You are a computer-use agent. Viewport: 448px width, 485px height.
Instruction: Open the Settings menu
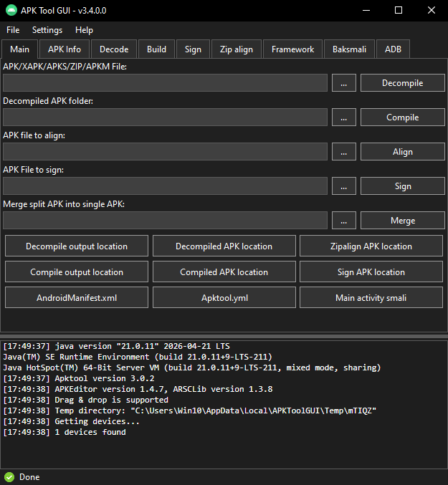(x=47, y=30)
